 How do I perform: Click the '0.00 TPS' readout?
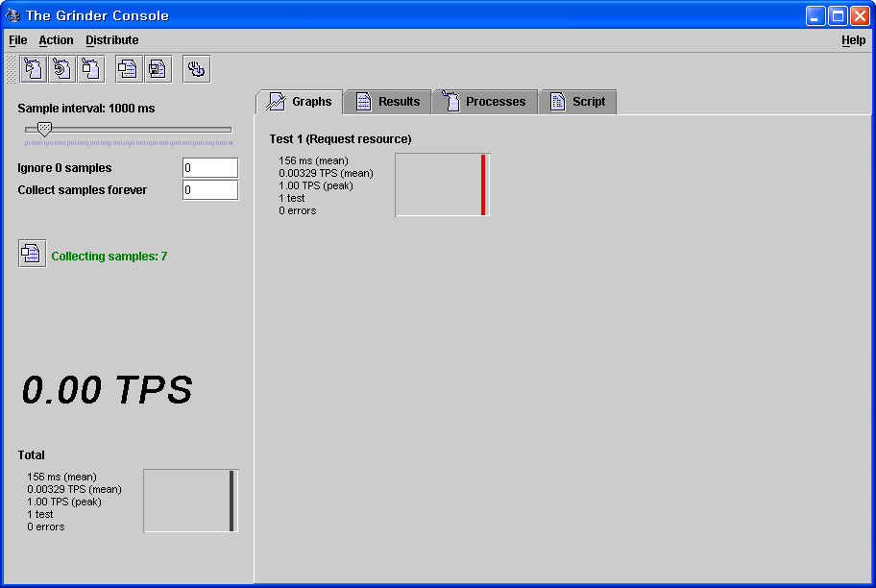coord(107,389)
